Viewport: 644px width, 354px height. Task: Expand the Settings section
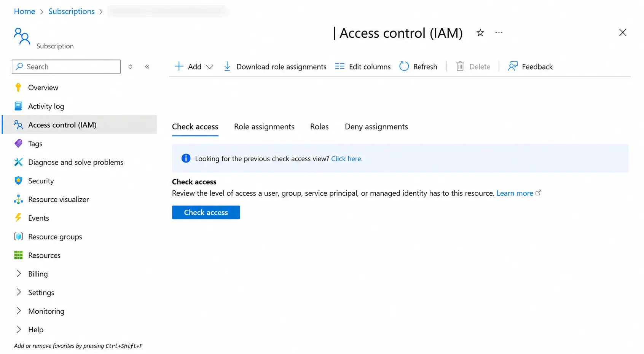click(19, 292)
